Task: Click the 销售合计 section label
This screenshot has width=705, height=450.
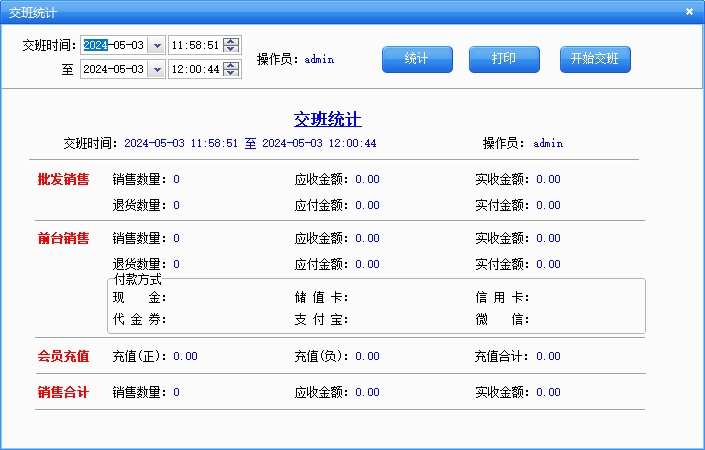Action: click(63, 393)
